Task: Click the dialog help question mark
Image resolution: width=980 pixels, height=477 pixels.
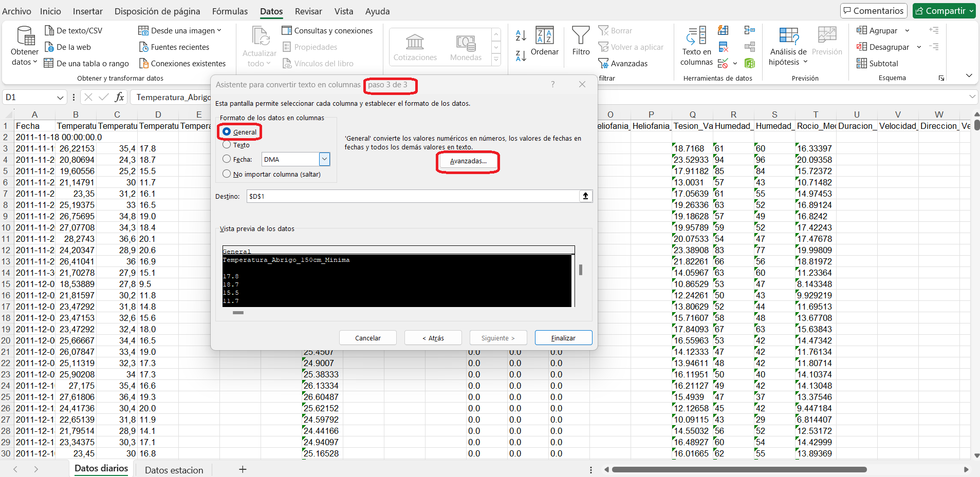Action: point(553,84)
